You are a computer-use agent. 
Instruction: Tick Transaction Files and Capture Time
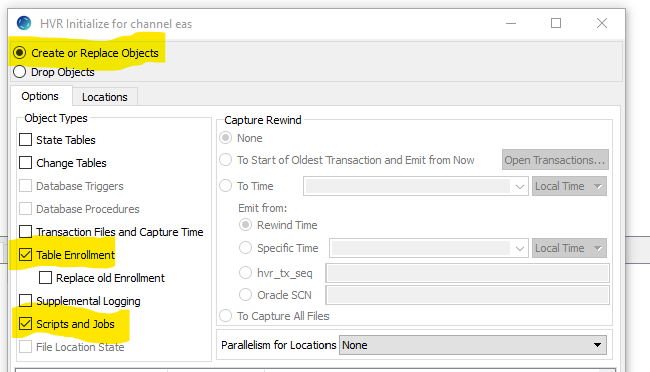pos(25,231)
